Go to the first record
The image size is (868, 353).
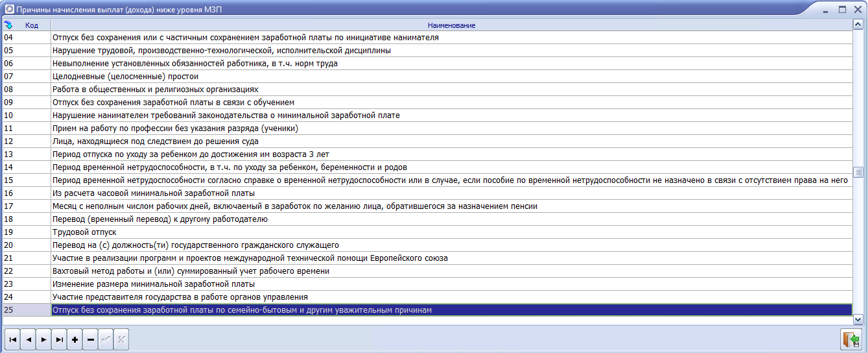(12, 340)
